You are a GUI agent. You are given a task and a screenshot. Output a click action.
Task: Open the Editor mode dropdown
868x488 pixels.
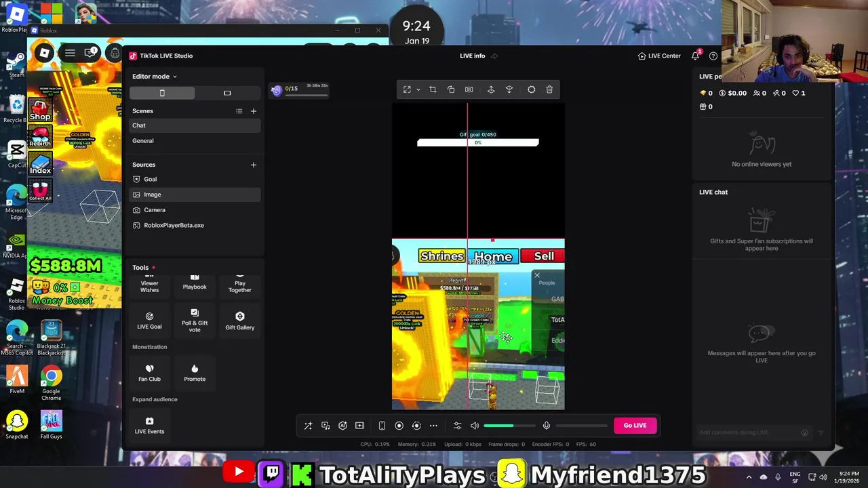tap(155, 77)
